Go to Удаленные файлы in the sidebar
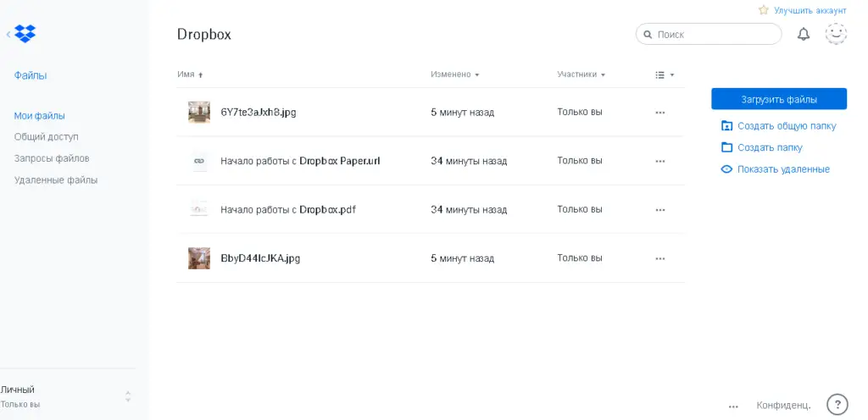Viewport: 868px width, 420px height. pos(55,180)
